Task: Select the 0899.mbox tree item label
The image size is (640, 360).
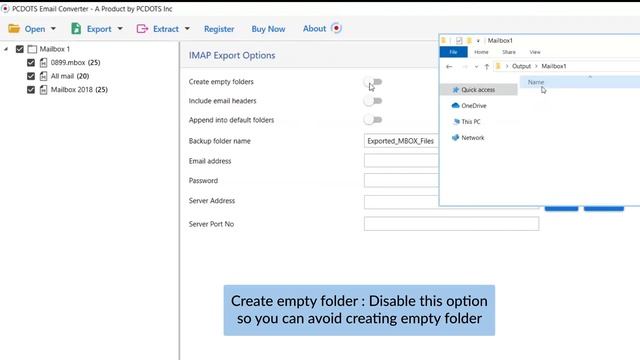Action: click(76, 62)
